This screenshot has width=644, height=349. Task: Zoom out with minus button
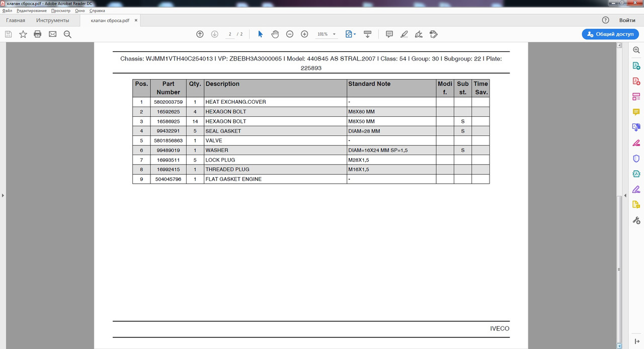tap(290, 34)
